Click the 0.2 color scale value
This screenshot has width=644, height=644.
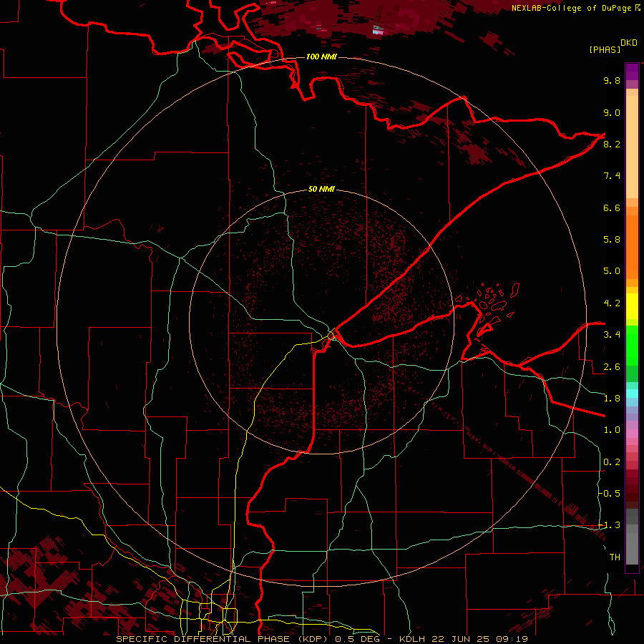612,462
